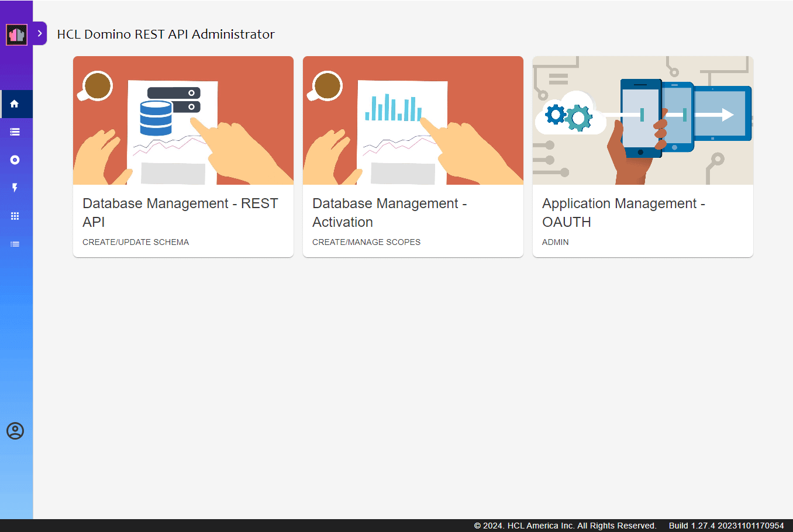Open the database schemas stacked-bars sidebar icon

(x=15, y=132)
